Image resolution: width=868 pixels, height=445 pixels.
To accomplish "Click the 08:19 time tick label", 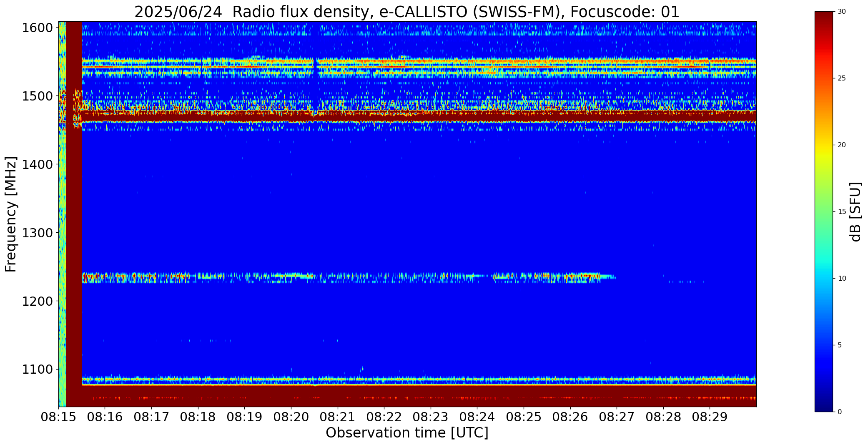I will click(x=245, y=417).
